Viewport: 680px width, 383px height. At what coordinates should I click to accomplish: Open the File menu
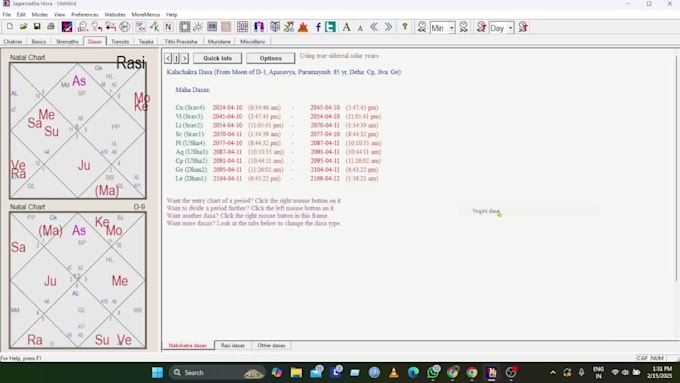pos(7,14)
